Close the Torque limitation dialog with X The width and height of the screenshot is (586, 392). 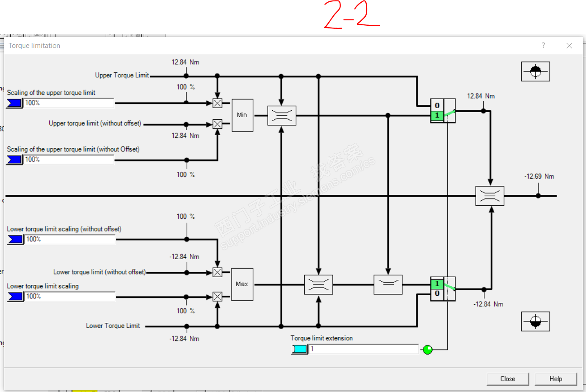pos(569,46)
